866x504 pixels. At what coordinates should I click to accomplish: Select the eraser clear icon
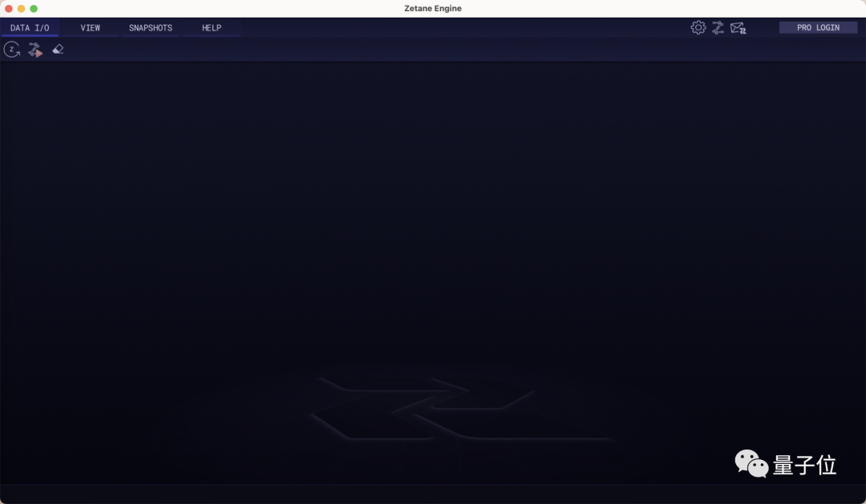click(x=58, y=49)
